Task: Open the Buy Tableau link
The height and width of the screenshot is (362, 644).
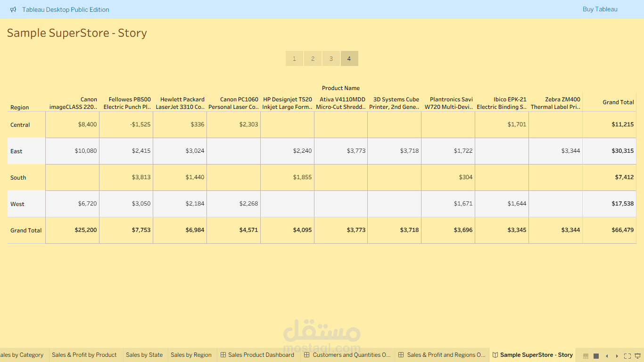Action: (x=600, y=9)
